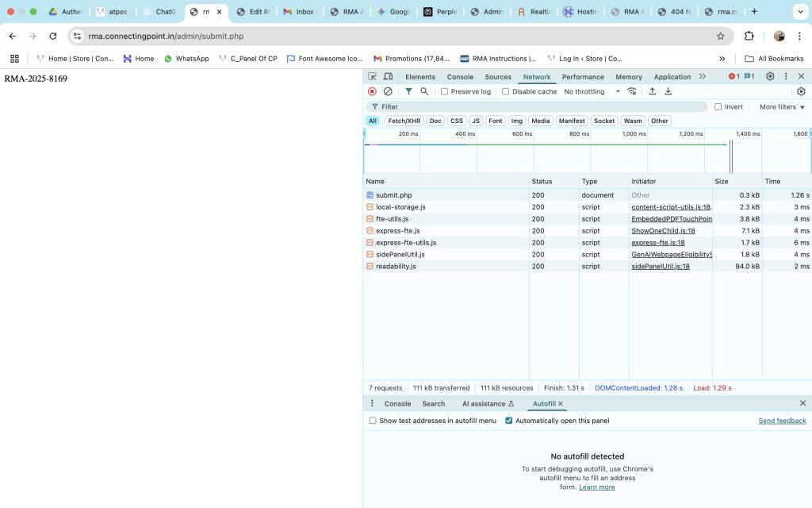
Task: Open network search magnifier icon
Action: pos(424,91)
